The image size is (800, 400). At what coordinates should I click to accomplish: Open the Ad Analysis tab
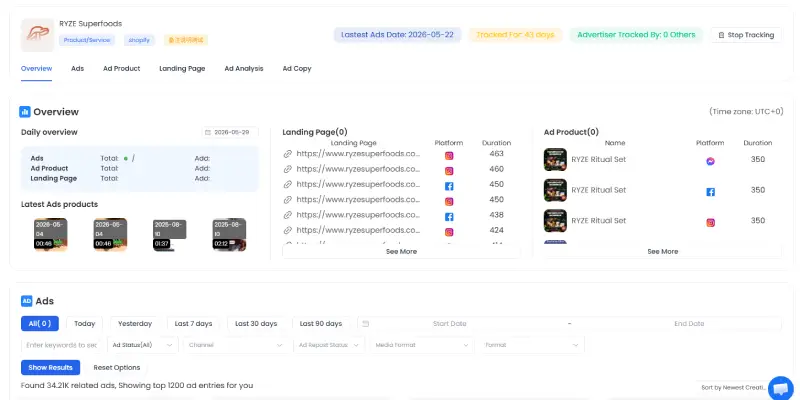coord(244,68)
